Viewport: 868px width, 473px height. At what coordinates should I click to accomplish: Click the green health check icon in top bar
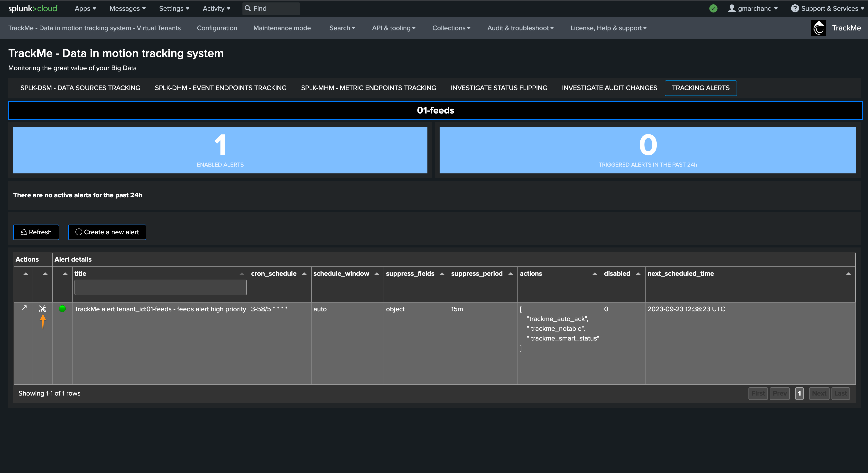713,9
